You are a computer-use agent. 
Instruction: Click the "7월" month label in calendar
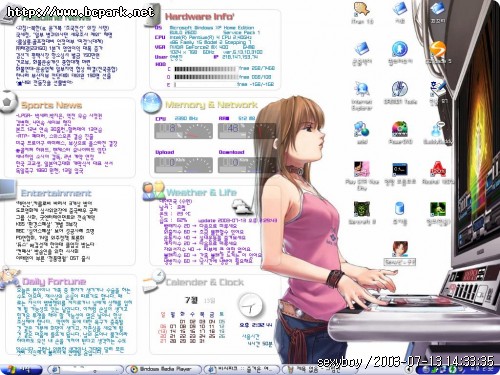click(191, 300)
